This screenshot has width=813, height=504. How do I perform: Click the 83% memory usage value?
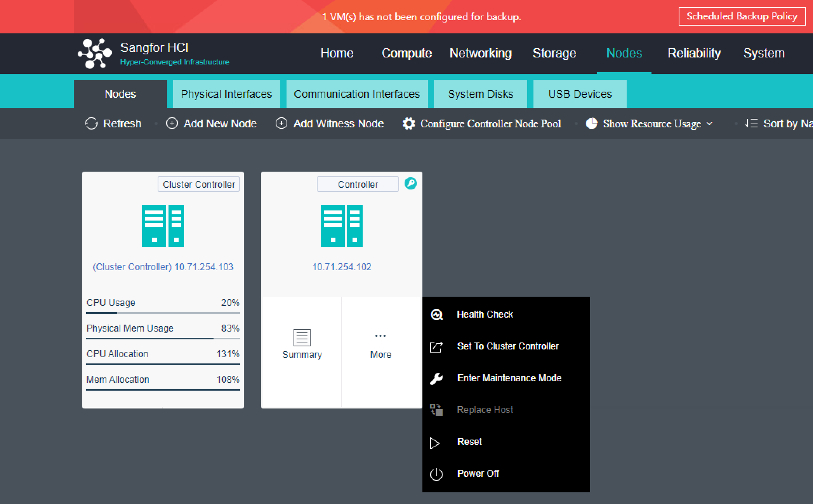230,328
